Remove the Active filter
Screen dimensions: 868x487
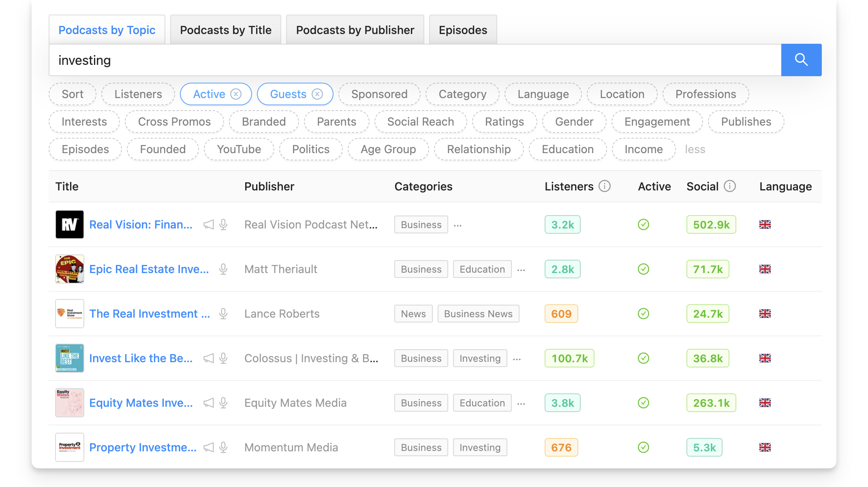236,94
